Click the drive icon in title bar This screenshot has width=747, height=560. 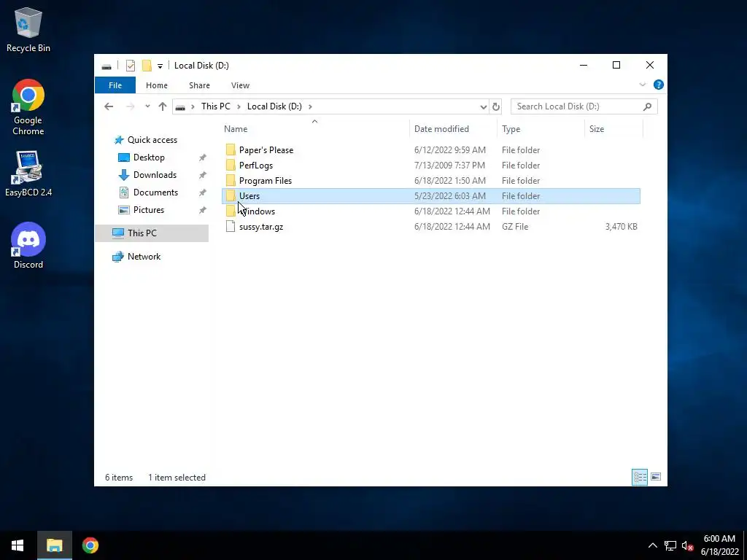(x=107, y=66)
